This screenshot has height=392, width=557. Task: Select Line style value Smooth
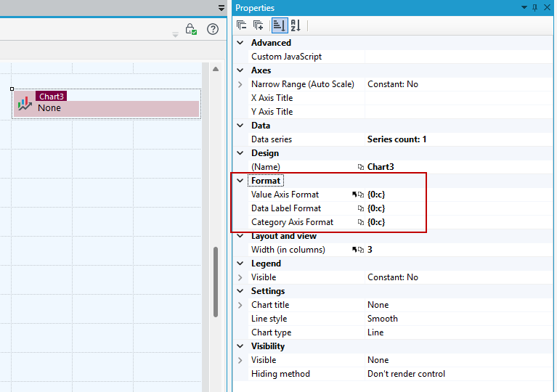[x=383, y=319]
